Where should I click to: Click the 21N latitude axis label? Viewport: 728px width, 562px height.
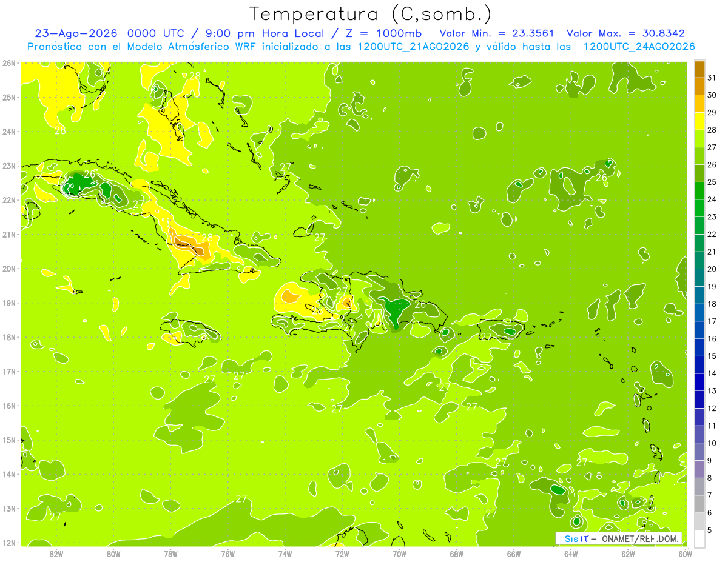[x=8, y=234]
